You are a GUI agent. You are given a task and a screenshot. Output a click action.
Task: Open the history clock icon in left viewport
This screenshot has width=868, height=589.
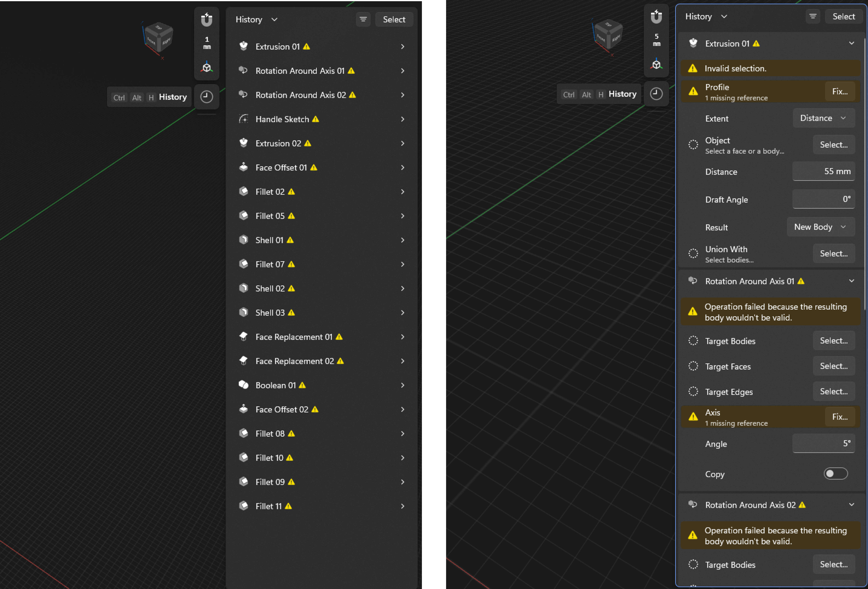point(207,97)
